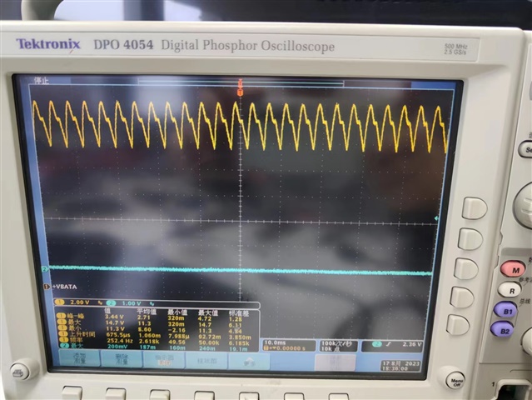Choose the 添加测量 add measurement menu item

pos(80,359)
